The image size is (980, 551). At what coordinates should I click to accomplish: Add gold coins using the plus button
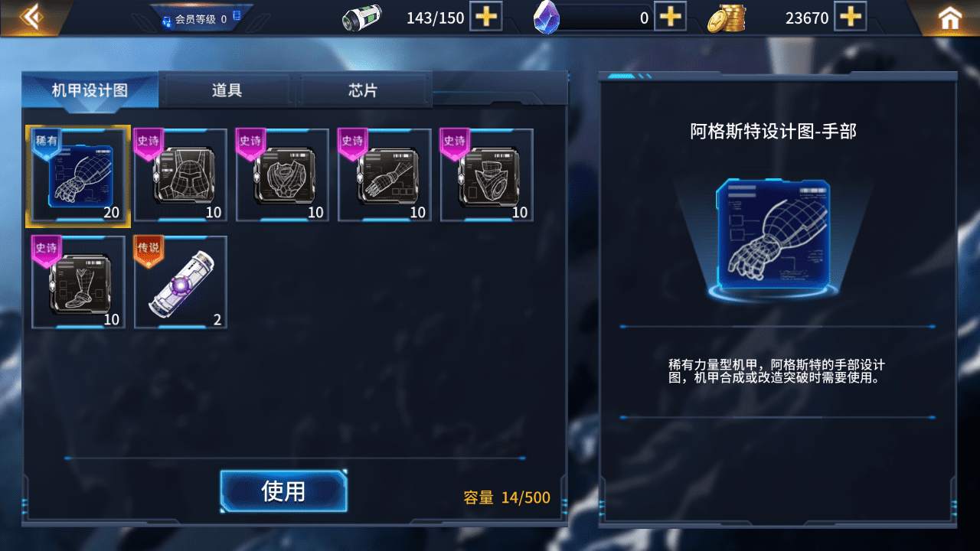point(851,17)
